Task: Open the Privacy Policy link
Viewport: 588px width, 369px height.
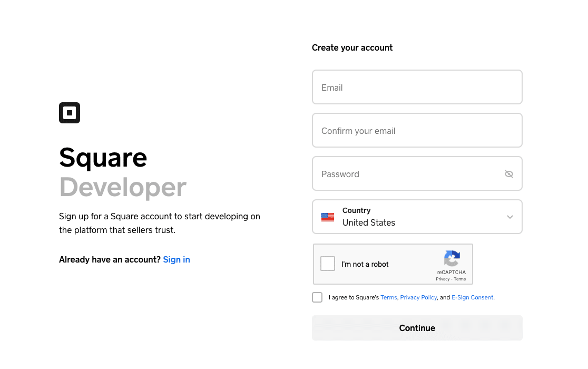Action: pos(418,297)
